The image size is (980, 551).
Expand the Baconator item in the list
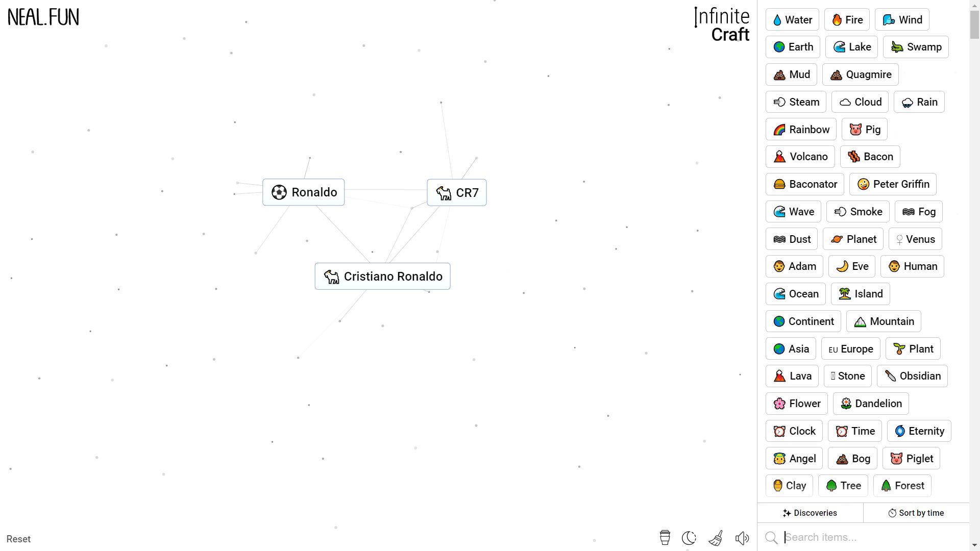click(x=805, y=184)
